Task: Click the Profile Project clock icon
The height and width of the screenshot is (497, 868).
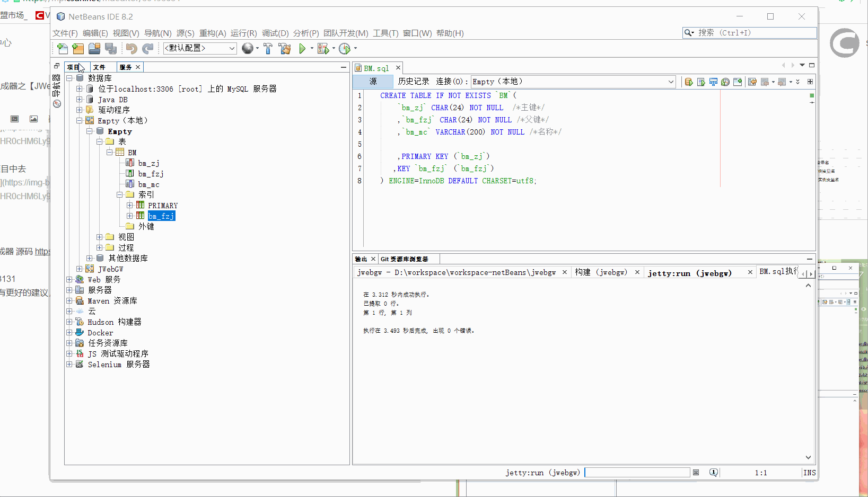Action: pos(345,49)
